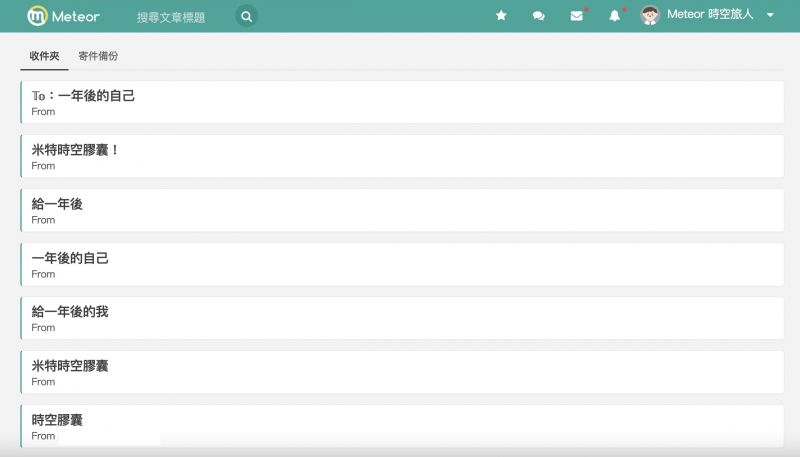Switch to the 寄件備份 tab
This screenshot has width=800, height=457.
point(98,56)
